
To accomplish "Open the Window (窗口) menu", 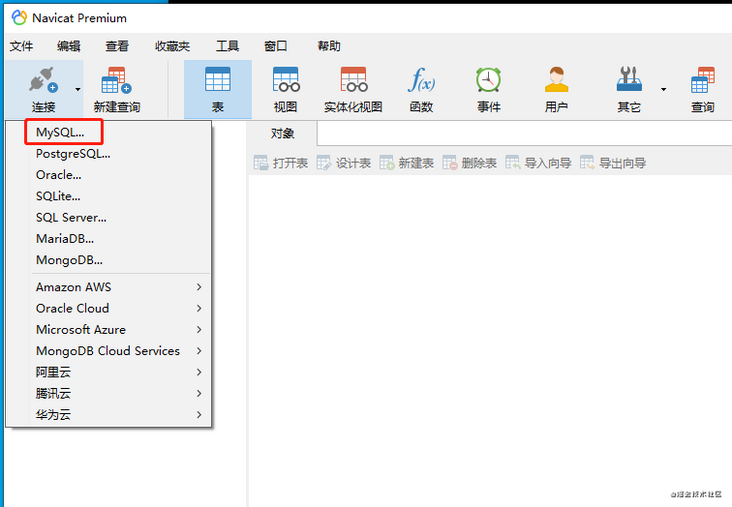I will coord(275,46).
